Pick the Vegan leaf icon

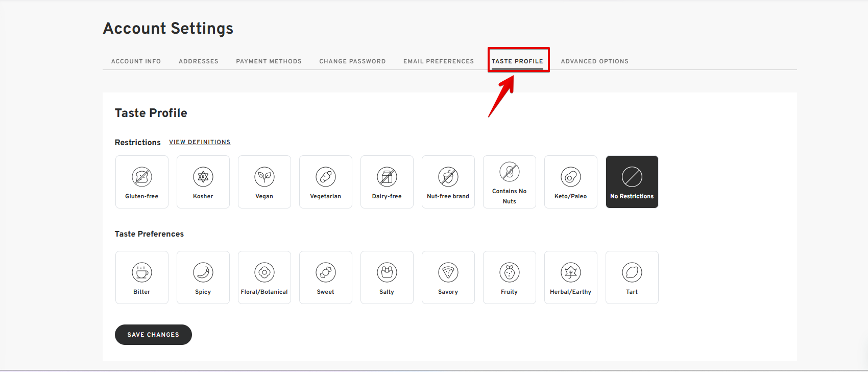click(x=264, y=177)
